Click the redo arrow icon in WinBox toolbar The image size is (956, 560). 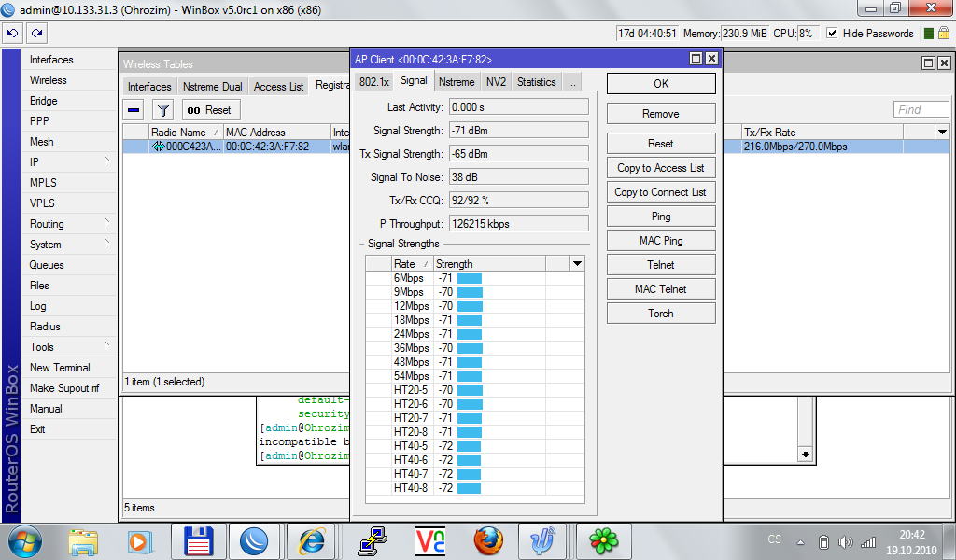pyautogui.click(x=36, y=34)
